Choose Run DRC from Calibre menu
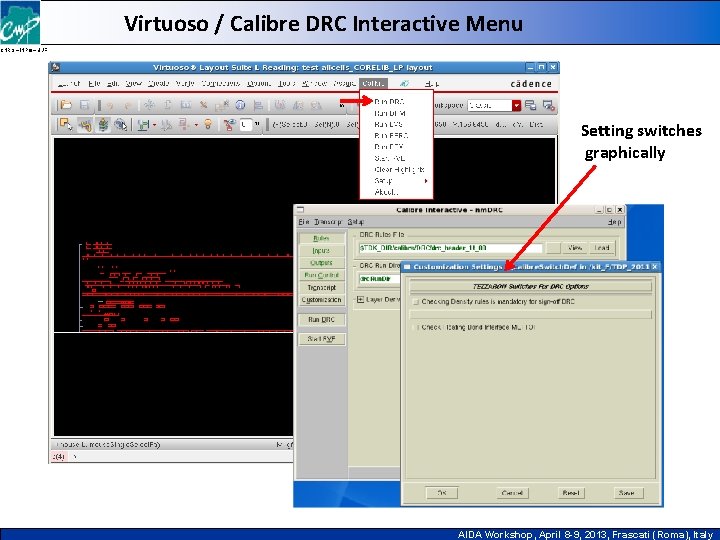 [x=397, y=101]
